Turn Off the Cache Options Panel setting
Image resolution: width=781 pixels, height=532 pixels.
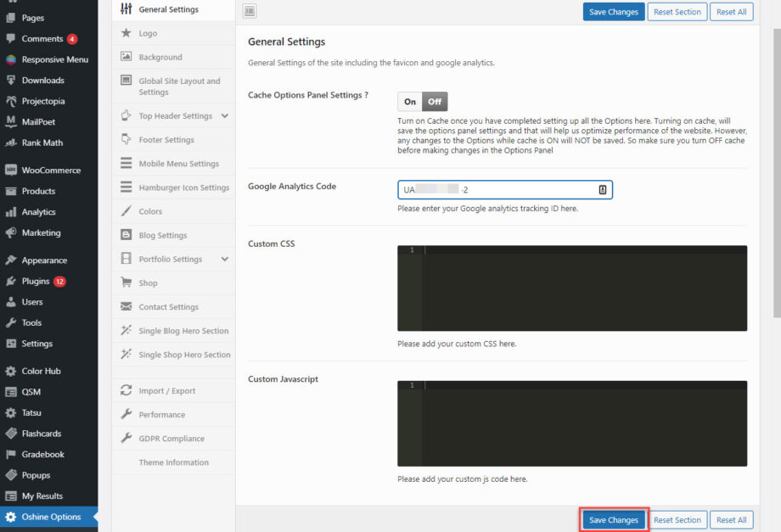coord(434,101)
